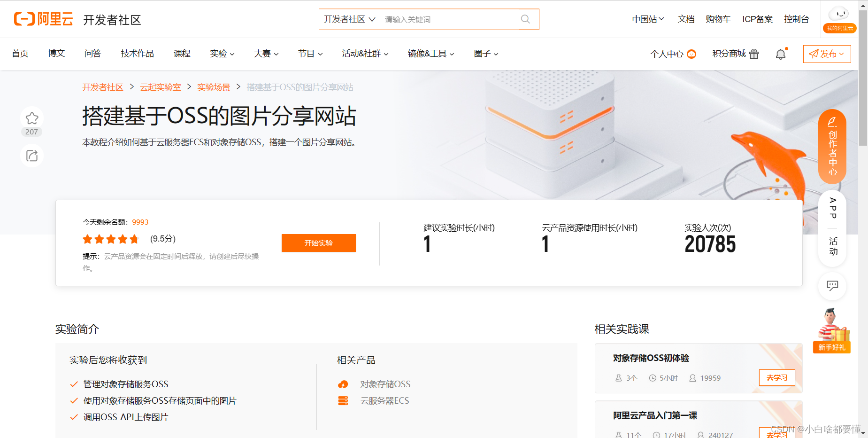Open the 课程 nav item
The height and width of the screenshot is (438, 868).
(182, 54)
